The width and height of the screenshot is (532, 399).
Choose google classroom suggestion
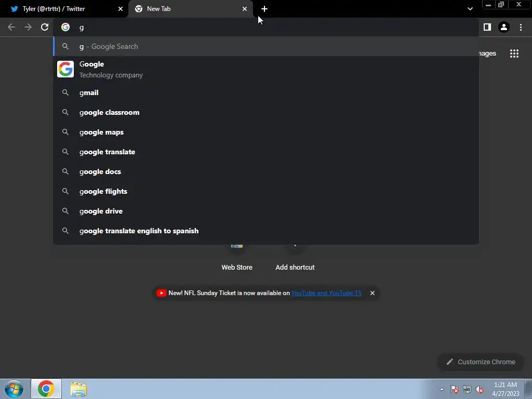point(266,112)
